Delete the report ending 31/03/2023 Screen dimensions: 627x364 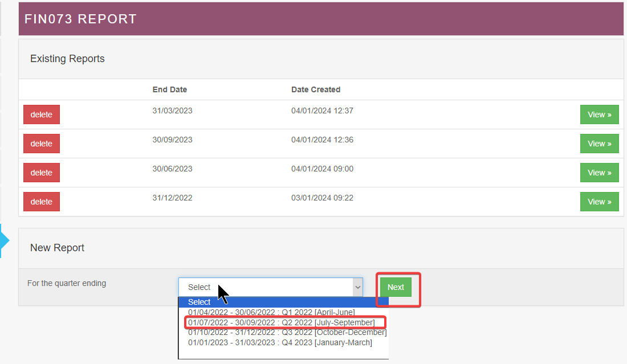pyautogui.click(x=41, y=114)
